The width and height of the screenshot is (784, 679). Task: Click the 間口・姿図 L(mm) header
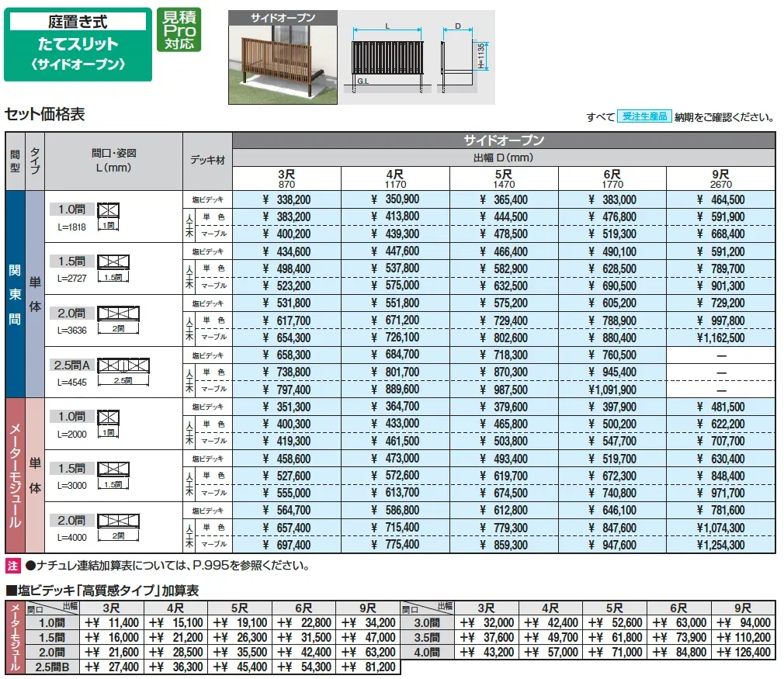click(113, 161)
